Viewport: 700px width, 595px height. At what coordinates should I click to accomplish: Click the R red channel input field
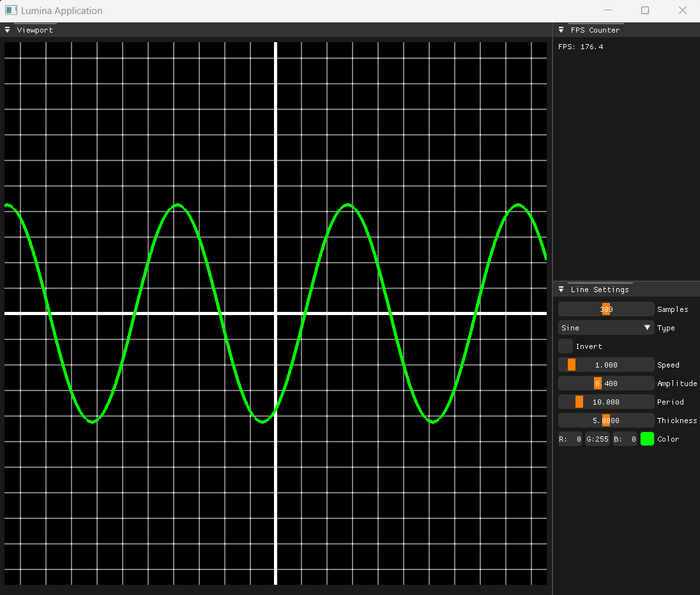(x=570, y=438)
